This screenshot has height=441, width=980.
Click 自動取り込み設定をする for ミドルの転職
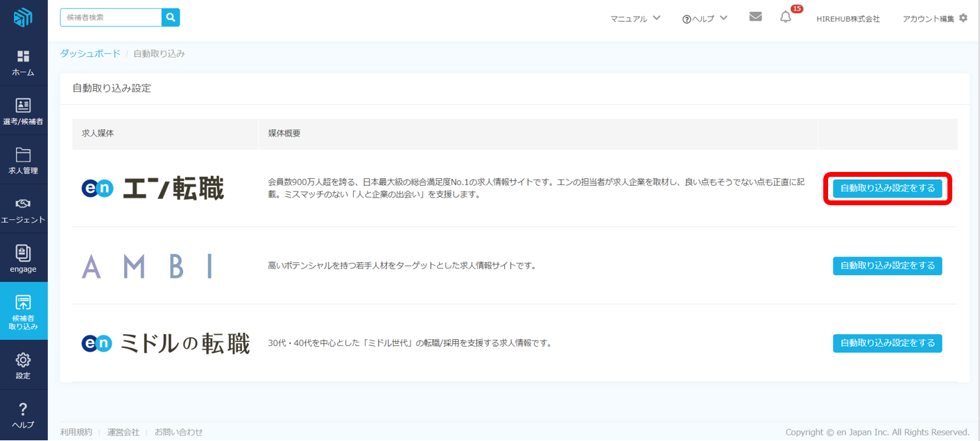point(887,343)
